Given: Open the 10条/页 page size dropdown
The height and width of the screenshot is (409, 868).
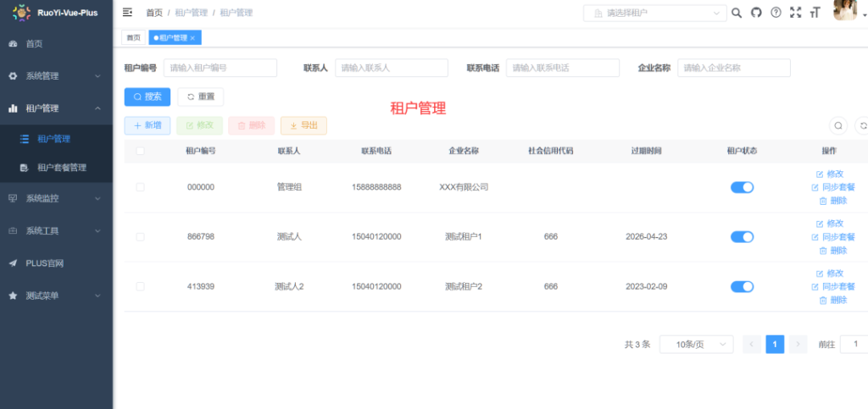Looking at the screenshot, I should [x=696, y=345].
